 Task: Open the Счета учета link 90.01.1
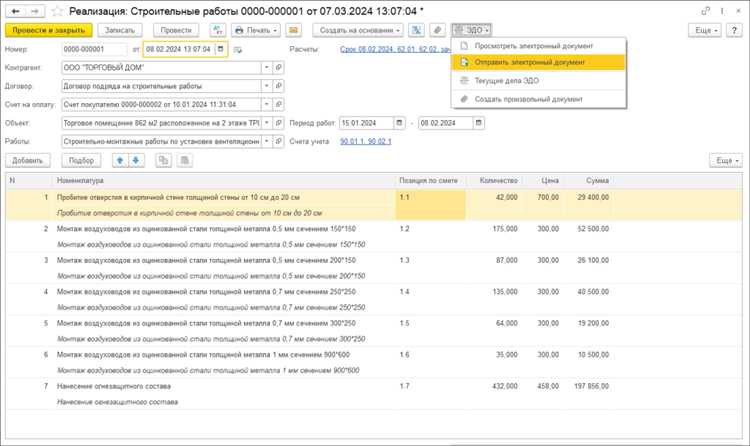pos(365,142)
